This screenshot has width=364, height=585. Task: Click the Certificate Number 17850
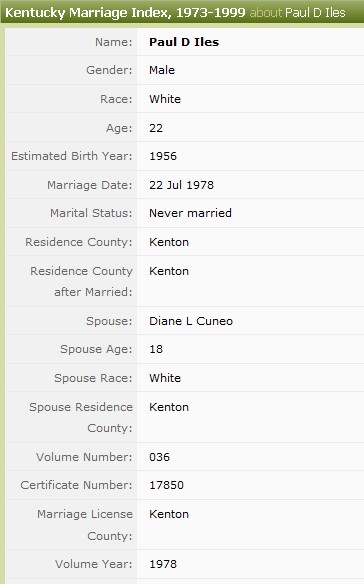[166, 485]
